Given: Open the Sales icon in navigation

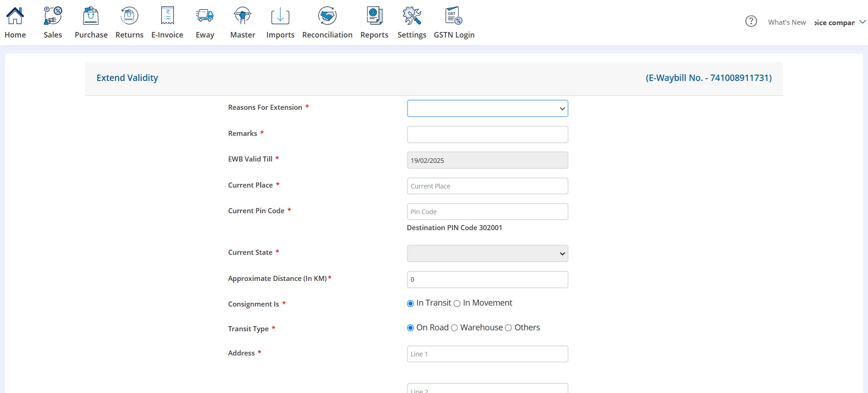Looking at the screenshot, I should [53, 16].
